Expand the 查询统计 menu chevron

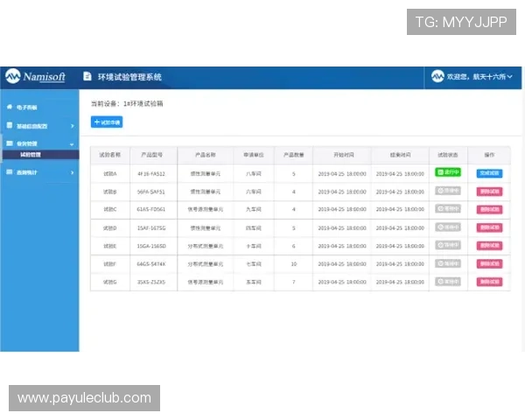pos(72,172)
